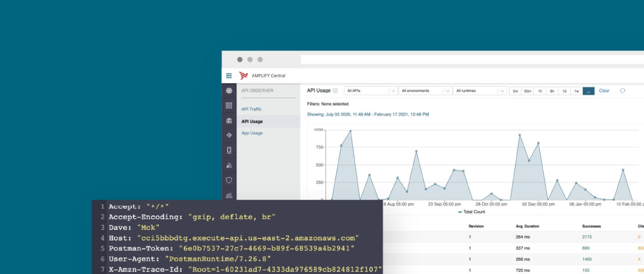This screenshot has width=644, height=274.
Task: Sort by the Revision column header
Action: coord(476,226)
